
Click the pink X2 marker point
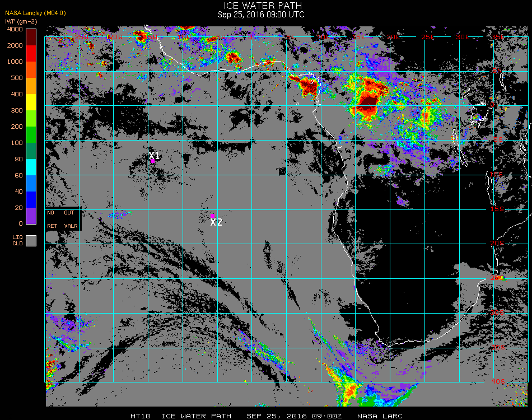click(212, 216)
